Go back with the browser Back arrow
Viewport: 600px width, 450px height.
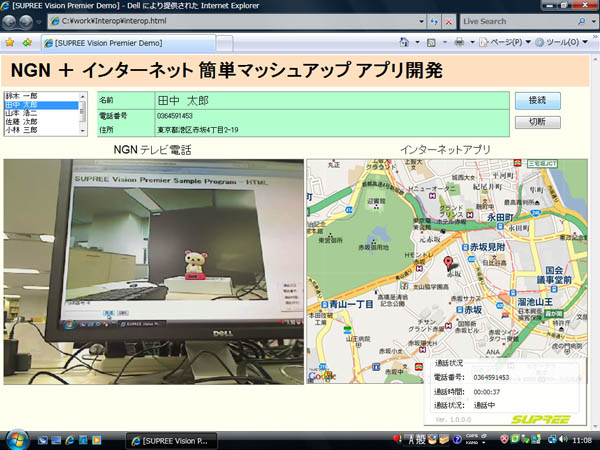[x=9, y=22]
